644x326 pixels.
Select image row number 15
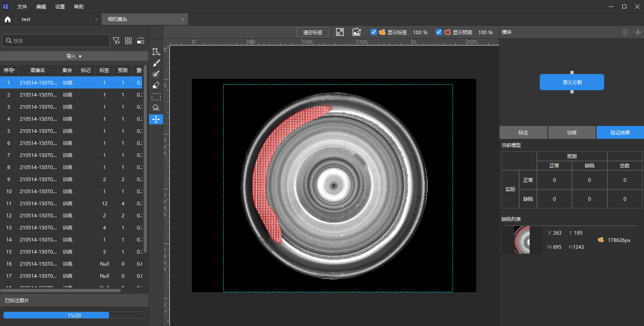[71, 252]
